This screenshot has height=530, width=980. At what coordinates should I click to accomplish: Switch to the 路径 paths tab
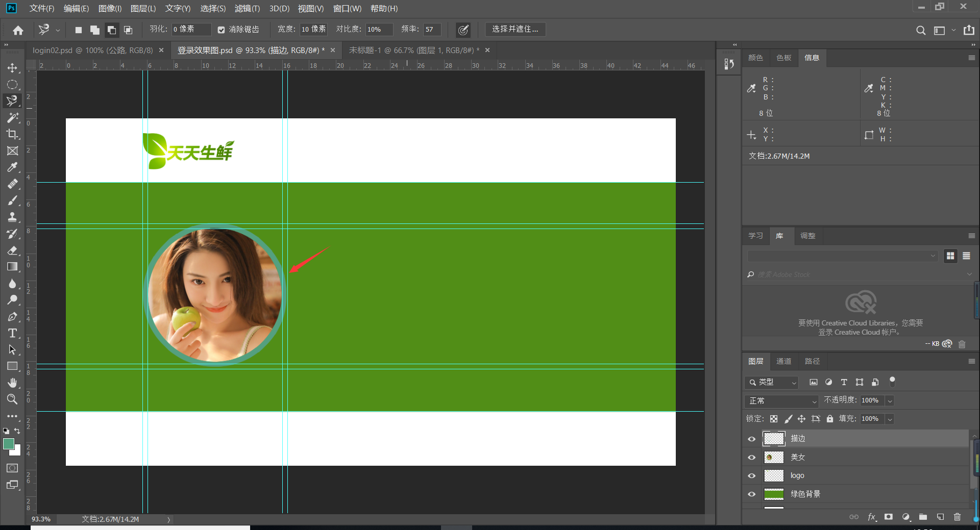click(x=812, y=361)
